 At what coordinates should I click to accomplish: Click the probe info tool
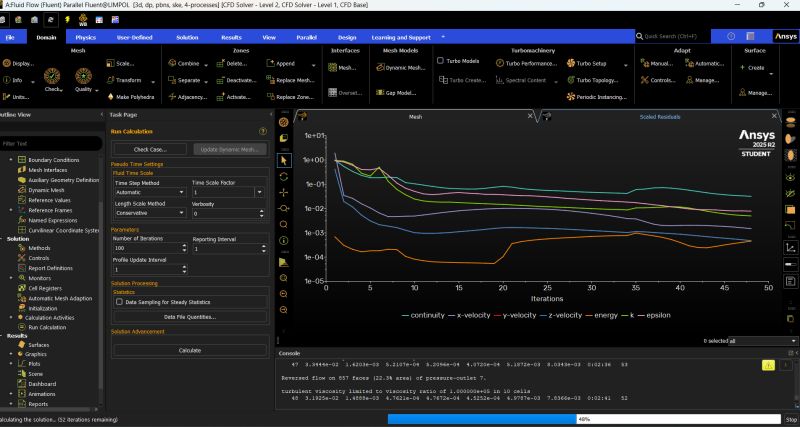[284, 240]
